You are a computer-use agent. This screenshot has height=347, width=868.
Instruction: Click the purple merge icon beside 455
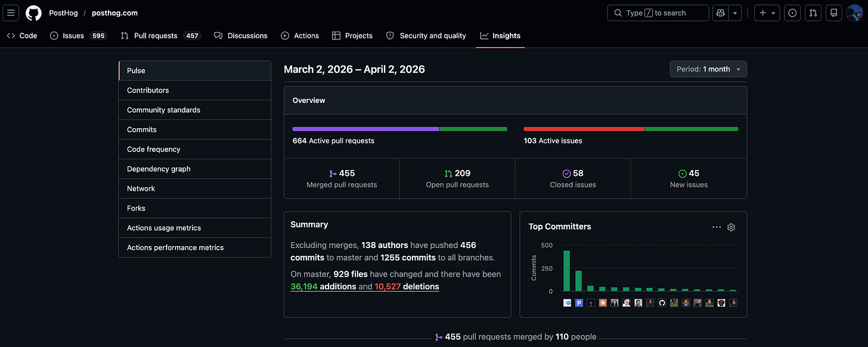(332, 173)
